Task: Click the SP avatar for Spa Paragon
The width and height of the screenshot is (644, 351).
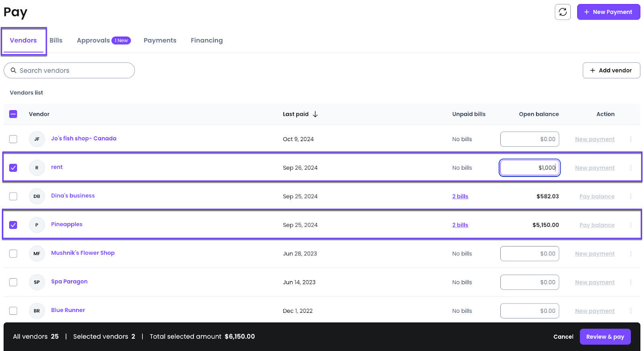Action: click(x=37, y=282)
